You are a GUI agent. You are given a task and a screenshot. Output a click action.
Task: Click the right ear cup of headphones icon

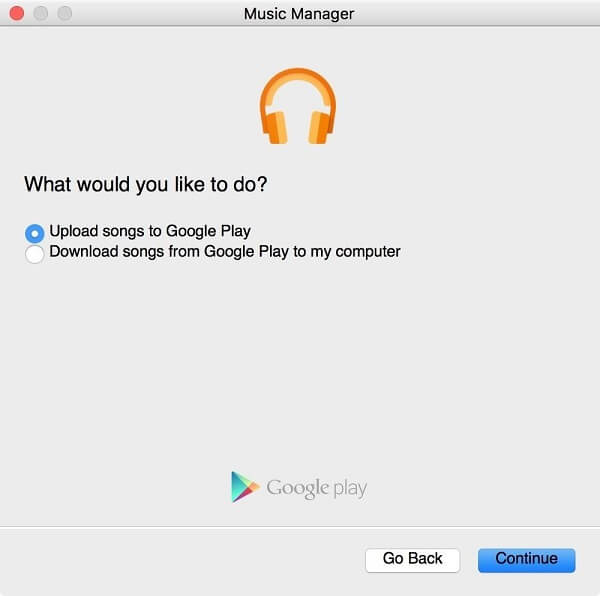(x=321, y=127)
